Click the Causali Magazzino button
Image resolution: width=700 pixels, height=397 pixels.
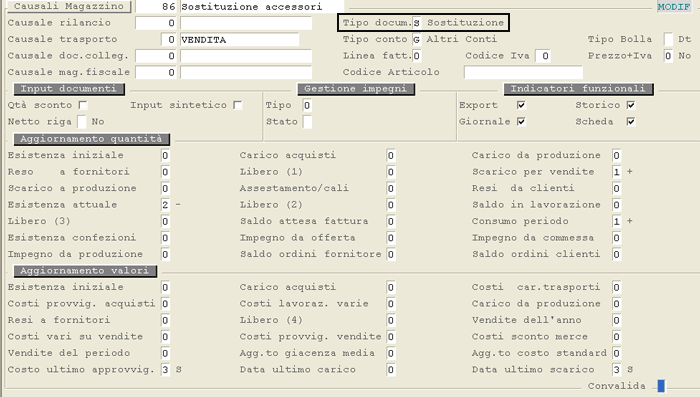[x=68, y=6]
